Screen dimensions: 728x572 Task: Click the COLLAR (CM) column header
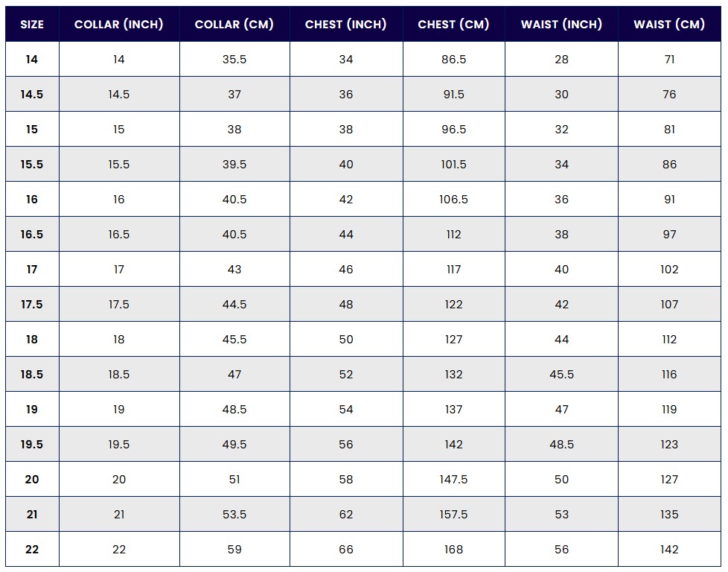(x=234, y=24)
